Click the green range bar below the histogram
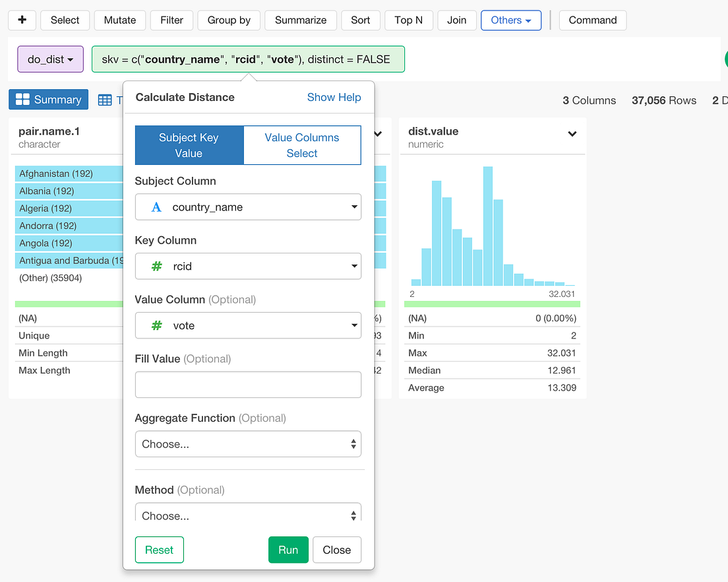This screenshot has width=728, height=582. [492, 302]
